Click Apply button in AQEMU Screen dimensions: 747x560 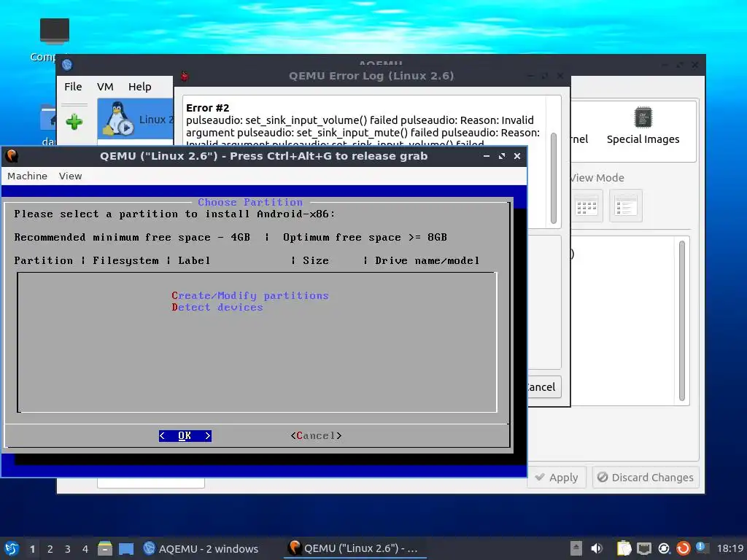click(557, 477)
